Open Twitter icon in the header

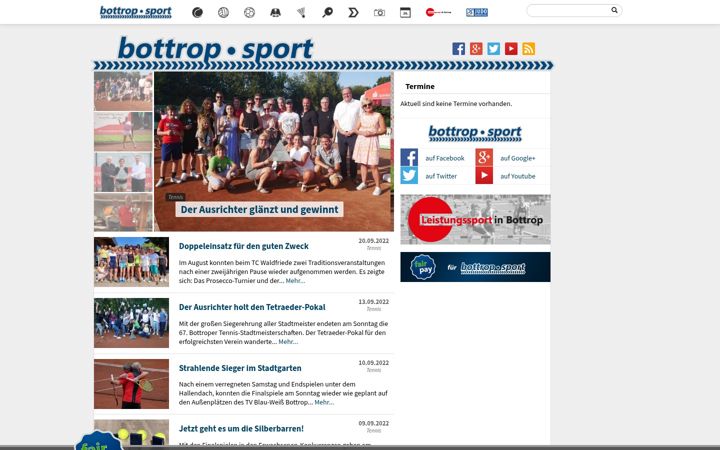(494, 49)
